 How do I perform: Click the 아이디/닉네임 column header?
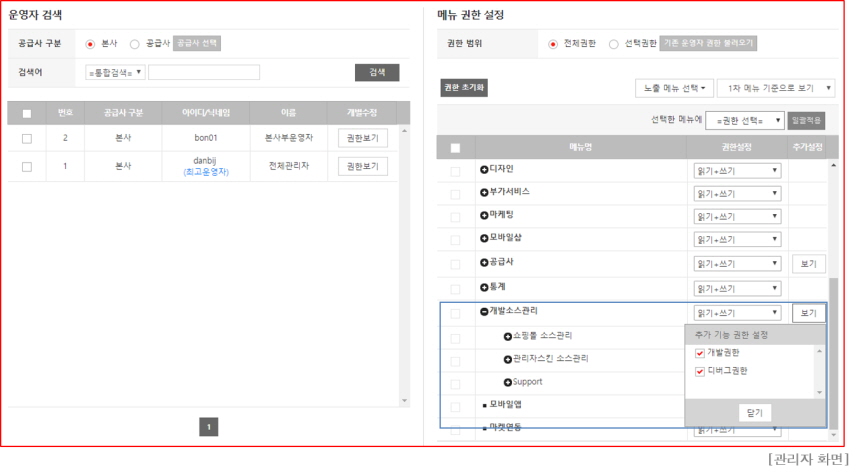pos(206,113)
